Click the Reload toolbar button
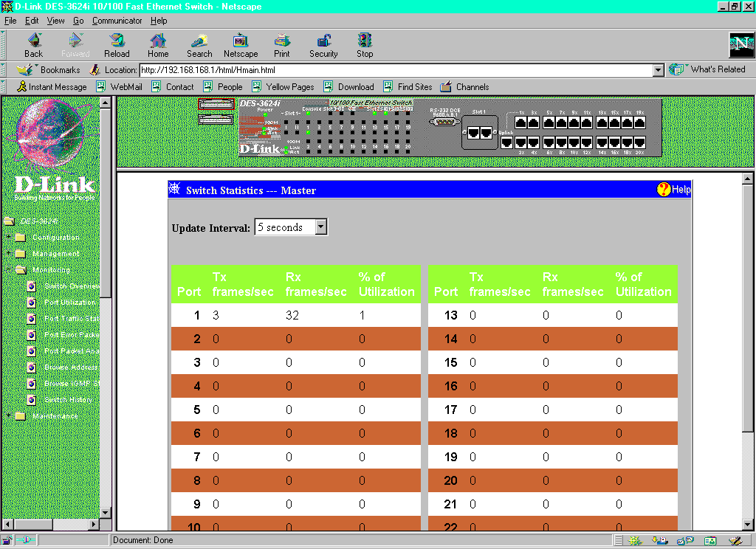756x549 pixels. click(x=117, y=44)
